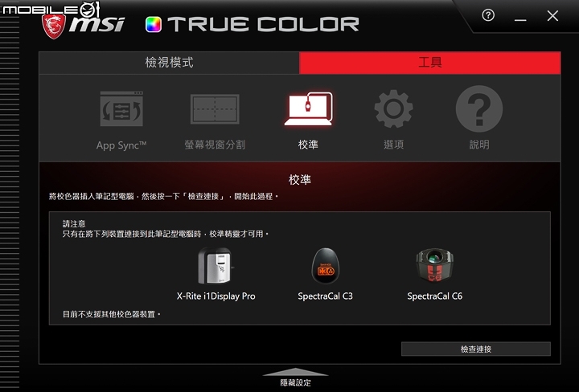Click the 目前不支援其他校色器裝置 note
The width and height of the screenshot is (579, 392).
pyautogui.click(x=112, y=315)
